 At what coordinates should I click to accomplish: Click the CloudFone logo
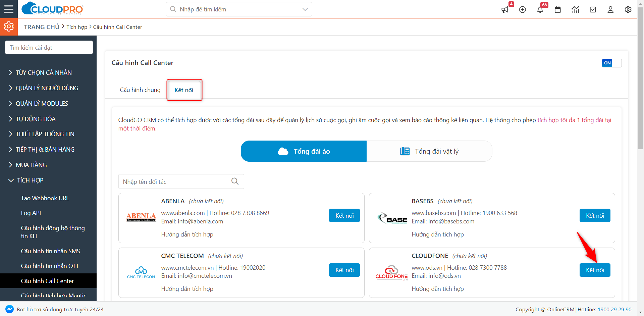coord(392,273)
